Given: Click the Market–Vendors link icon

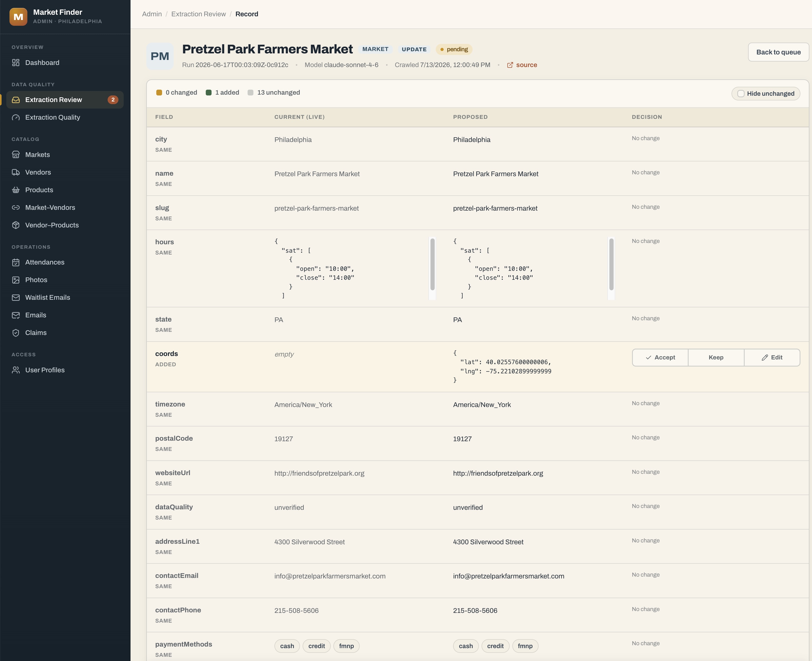Looking at the screenshot, I should pyautogui.click(x=16, y=207).
